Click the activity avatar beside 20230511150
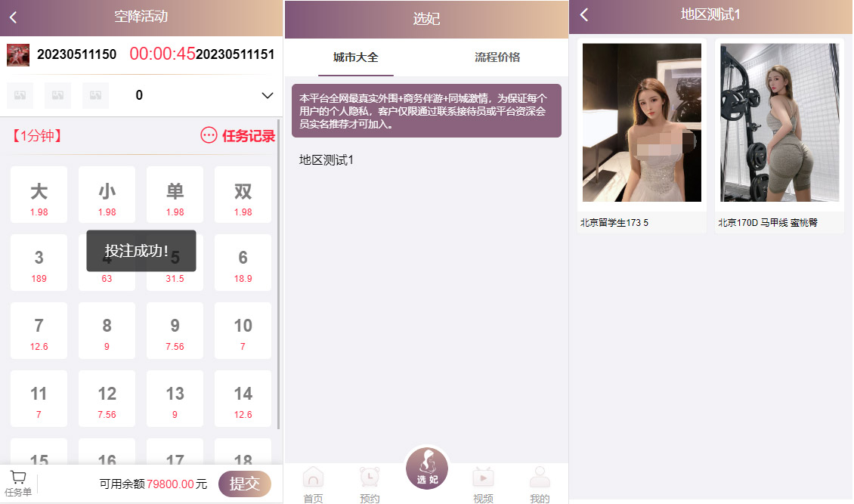854x504 pixels. 18,55
